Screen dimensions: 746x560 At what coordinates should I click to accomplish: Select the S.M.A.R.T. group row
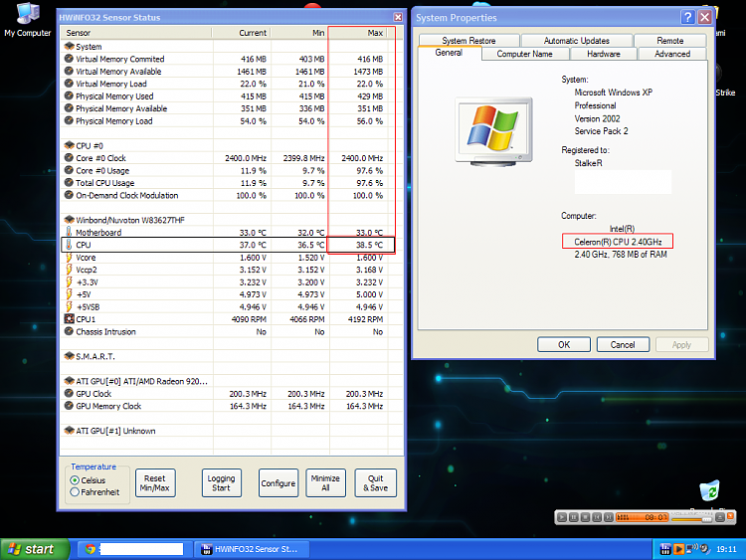point(232,356)
